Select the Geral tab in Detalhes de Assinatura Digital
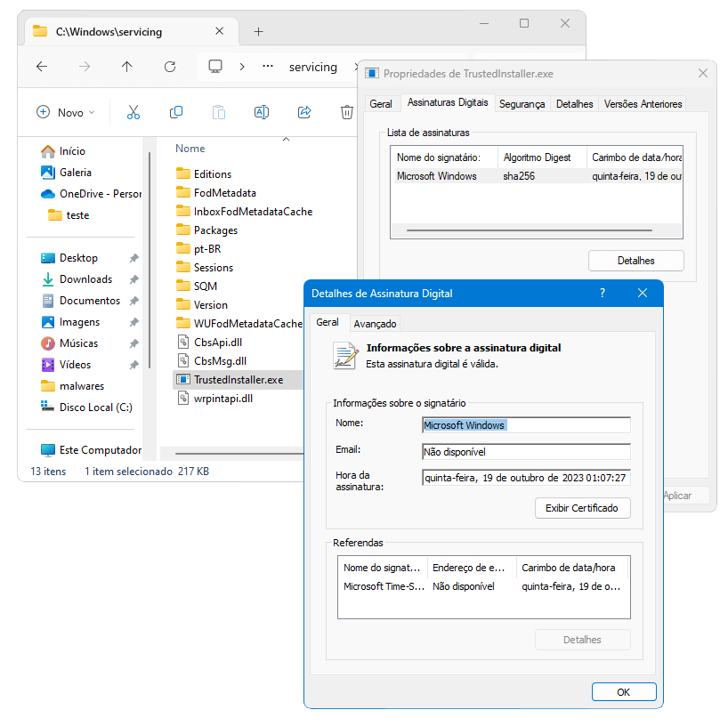Screen dimensions: 728x726 (328, 322)
